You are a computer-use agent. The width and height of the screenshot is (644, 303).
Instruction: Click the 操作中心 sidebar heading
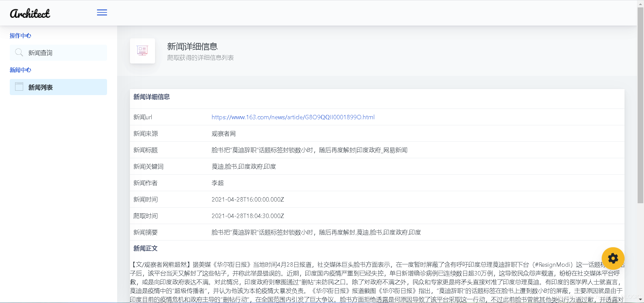click(20, 36)
